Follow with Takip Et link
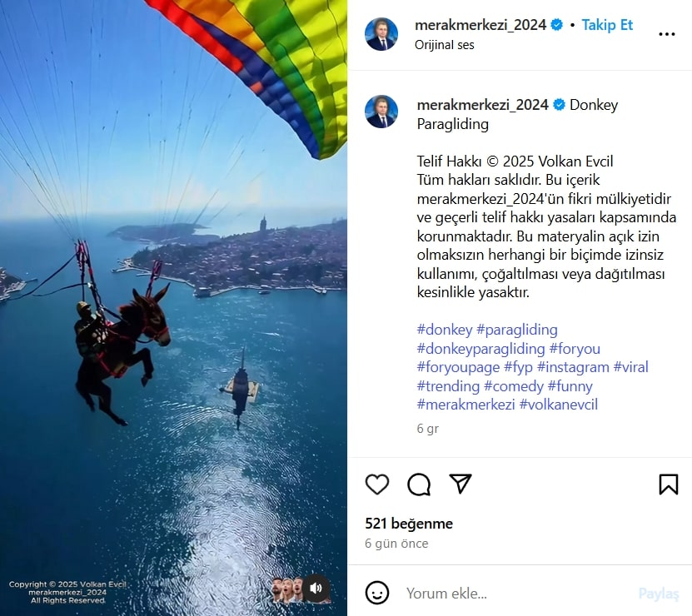This screenshot has height=616, width=692. pos(607,25)
